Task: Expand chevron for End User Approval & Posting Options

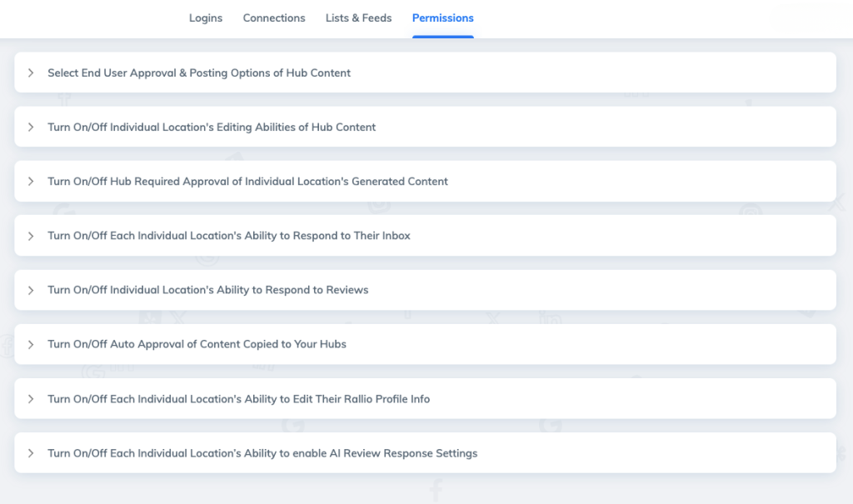Action: (x=31, y=73)
